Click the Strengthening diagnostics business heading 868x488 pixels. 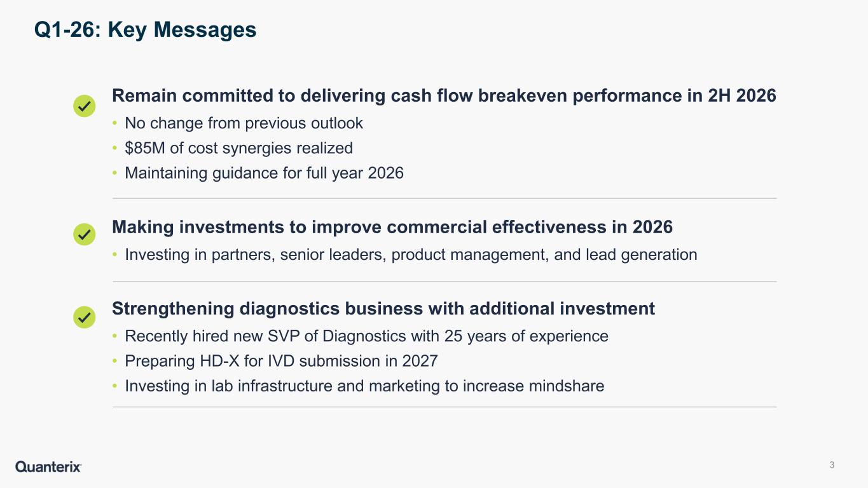[x=383, y=309]
